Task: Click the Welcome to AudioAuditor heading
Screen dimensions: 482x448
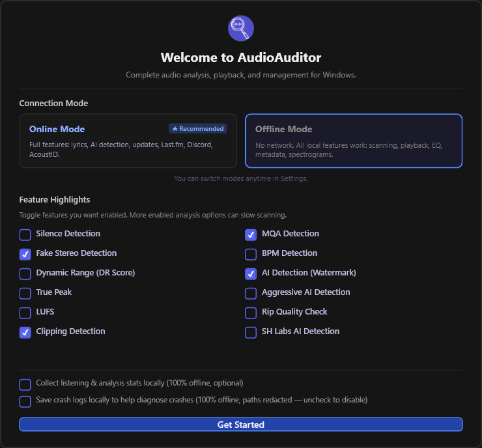Action: tap(241, 57)
